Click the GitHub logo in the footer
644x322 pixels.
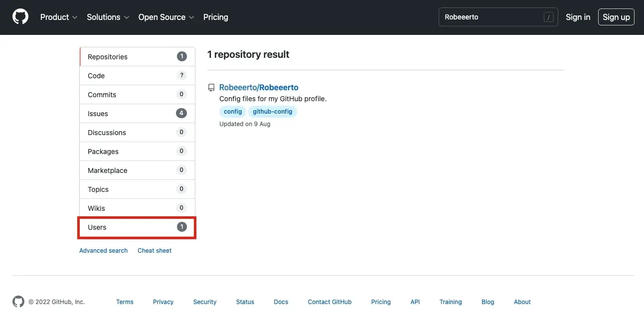18,302
